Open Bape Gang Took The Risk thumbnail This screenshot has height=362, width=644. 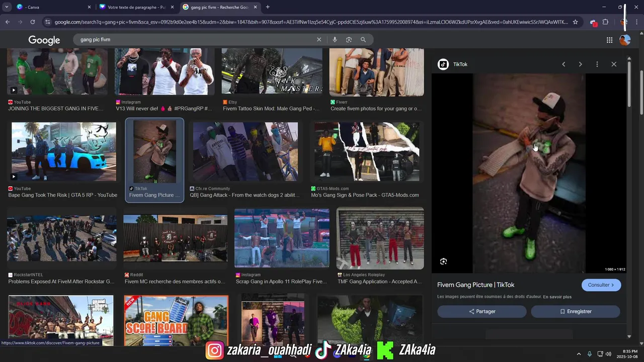click(x=64, y=151)
